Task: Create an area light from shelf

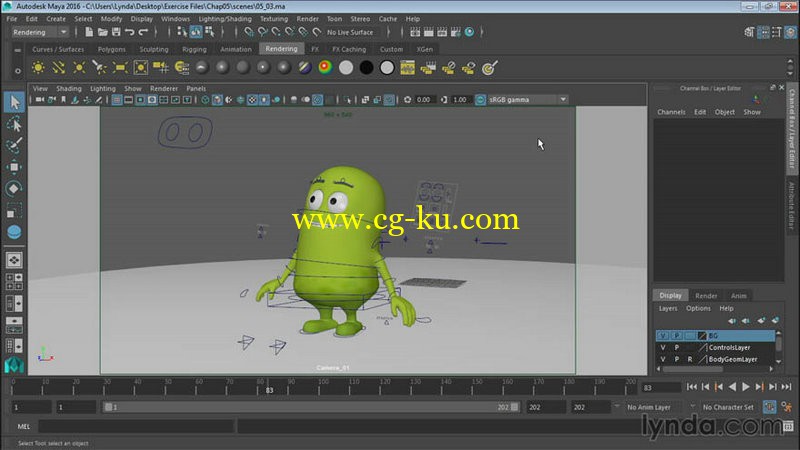Action: 120,67
